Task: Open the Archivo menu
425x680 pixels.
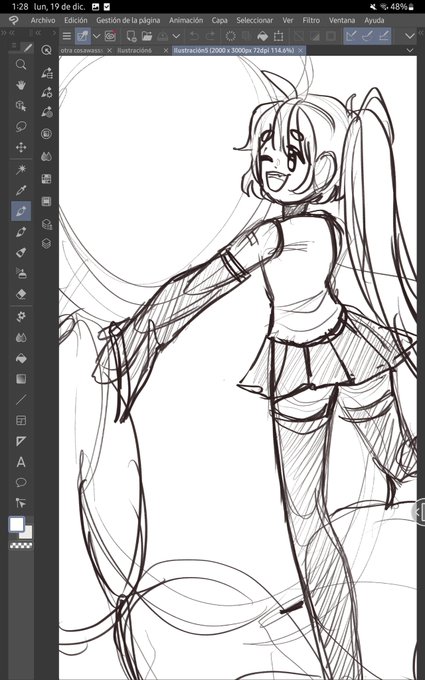Action: pos(43,20)
